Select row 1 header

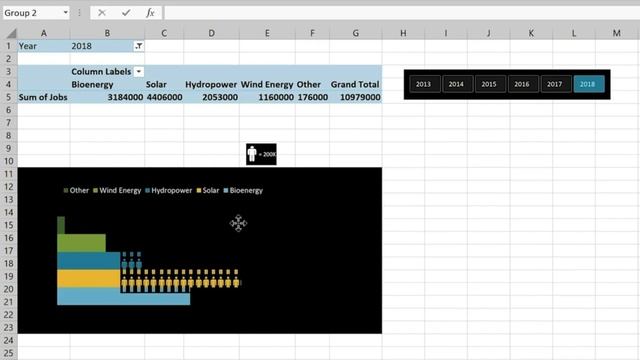coord(9,46)
